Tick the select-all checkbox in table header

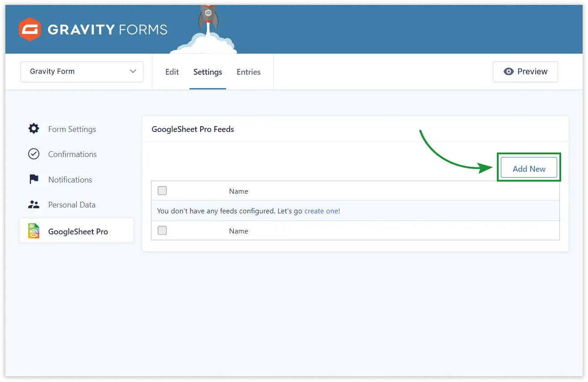162,191
